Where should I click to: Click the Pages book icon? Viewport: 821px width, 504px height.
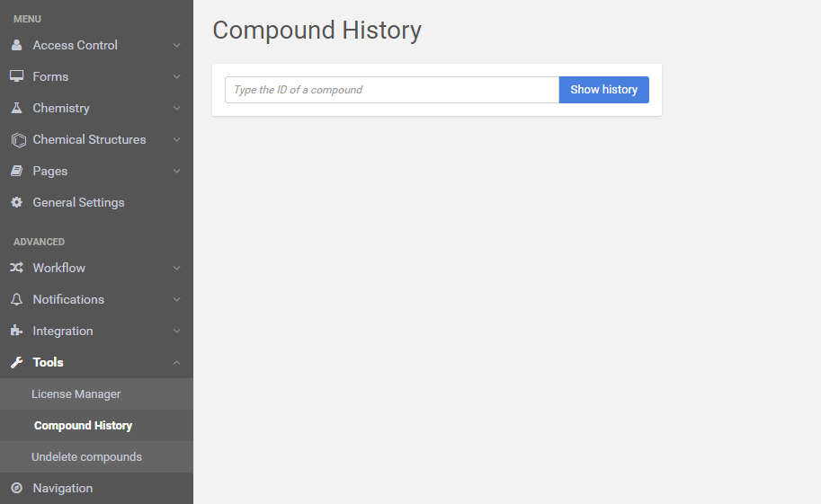click(16, 171)
